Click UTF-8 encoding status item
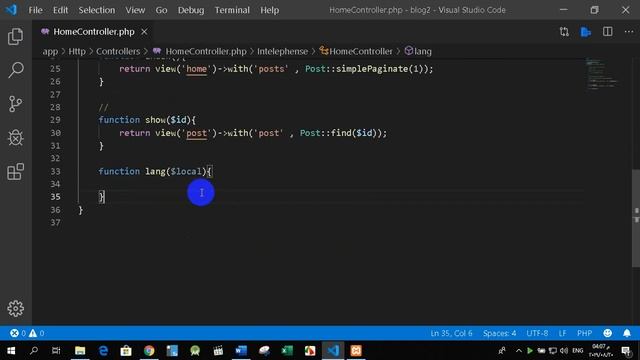This screenshot has width=640, height=360. click(x=537, y=333)
